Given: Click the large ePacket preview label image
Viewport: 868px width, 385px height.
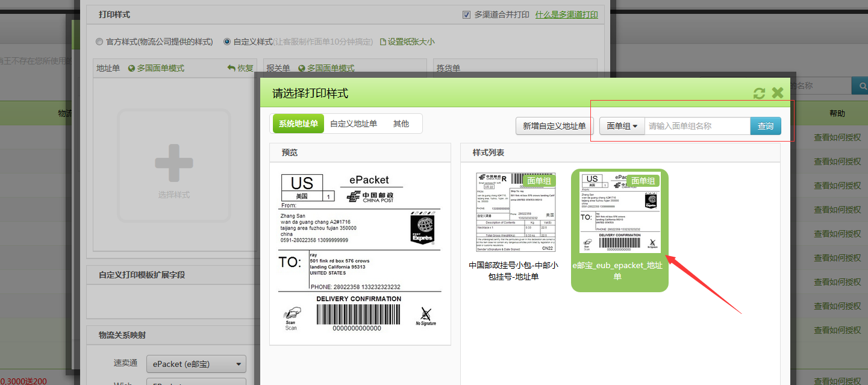Looking at the screenshot, I should [360, 252].
